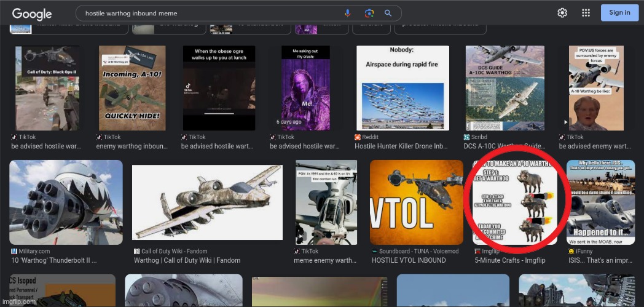Open the 'Call of Duty: Black Ops II' thumbnail

click(47, 88)
